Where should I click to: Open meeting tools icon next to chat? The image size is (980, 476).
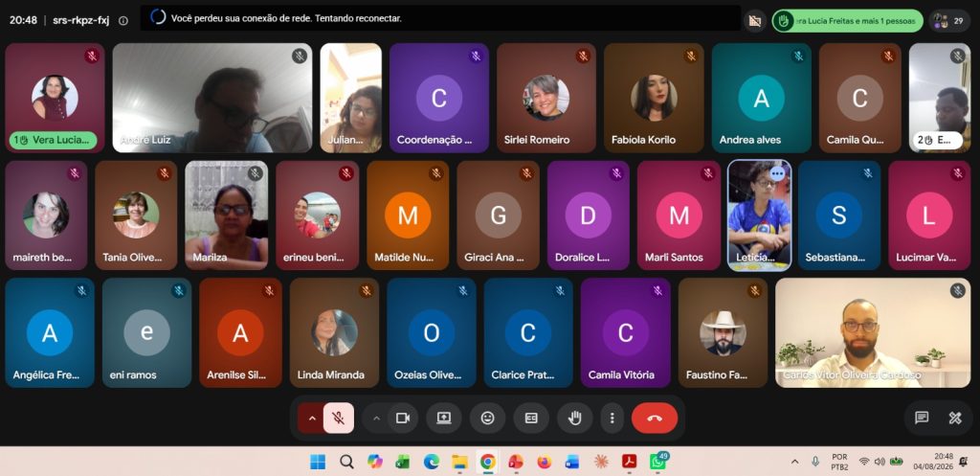tap(955, 418)
